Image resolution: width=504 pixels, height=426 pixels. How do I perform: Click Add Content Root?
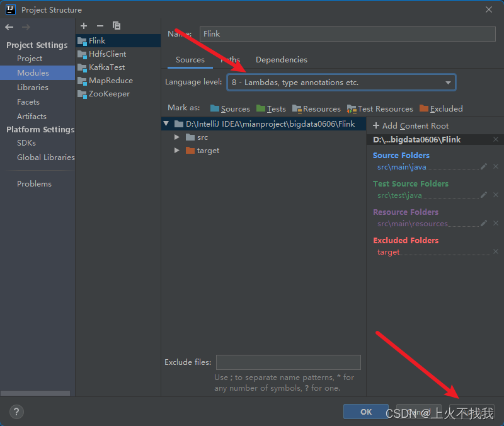pyautogui.click(x=411, y=125)
